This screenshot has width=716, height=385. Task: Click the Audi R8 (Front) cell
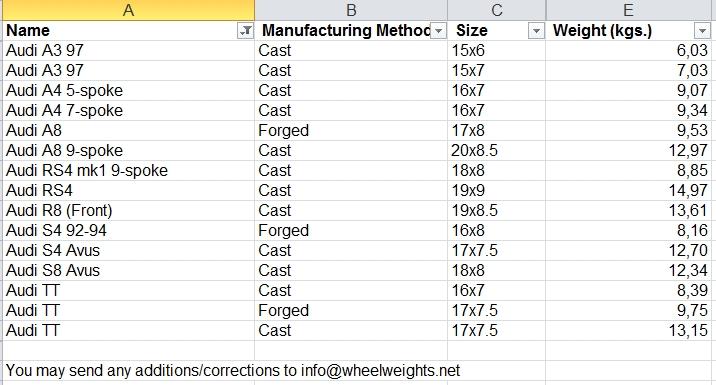[x=129, y=211]
